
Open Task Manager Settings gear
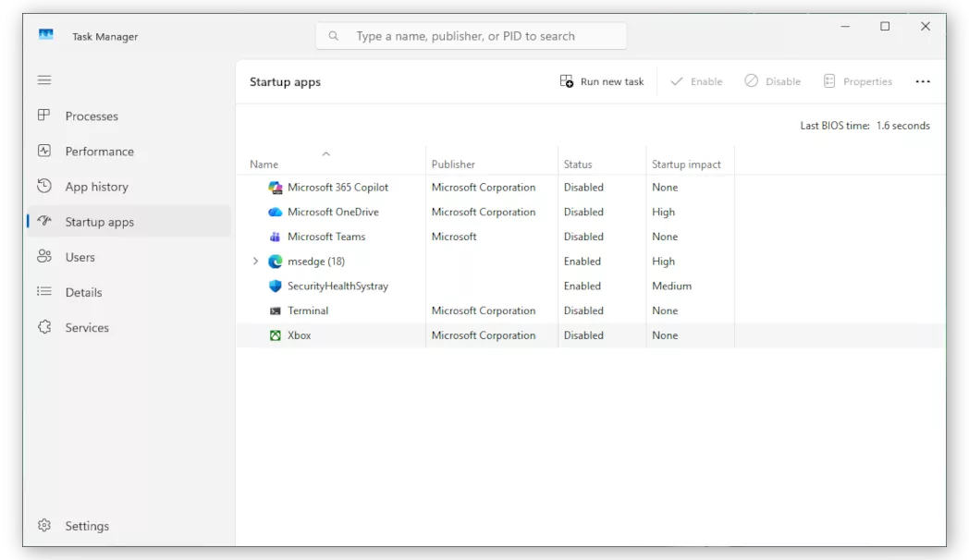(44, 525)
